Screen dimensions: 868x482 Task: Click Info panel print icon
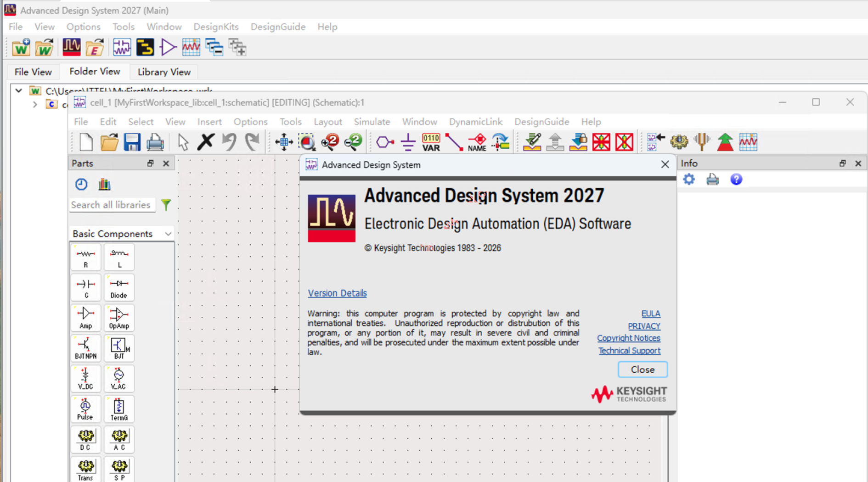tap(712, 179)
